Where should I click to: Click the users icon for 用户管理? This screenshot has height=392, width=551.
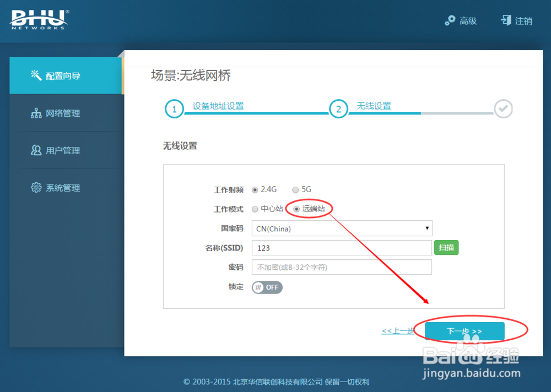36,150
